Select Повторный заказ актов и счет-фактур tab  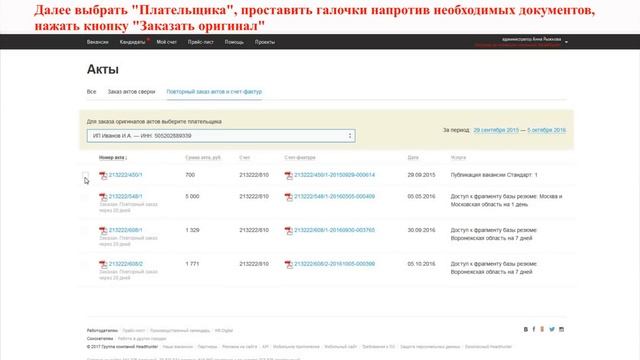tap(214, 92)
